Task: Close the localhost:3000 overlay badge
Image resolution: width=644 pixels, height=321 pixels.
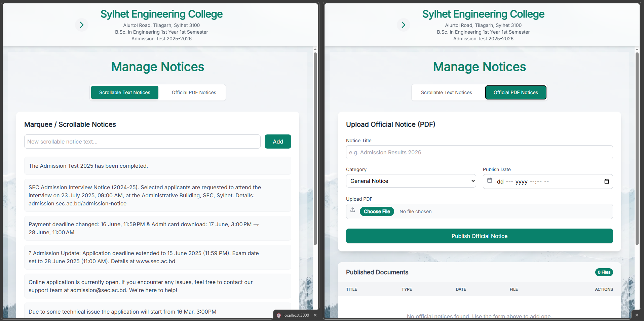Action: point(315,315)
